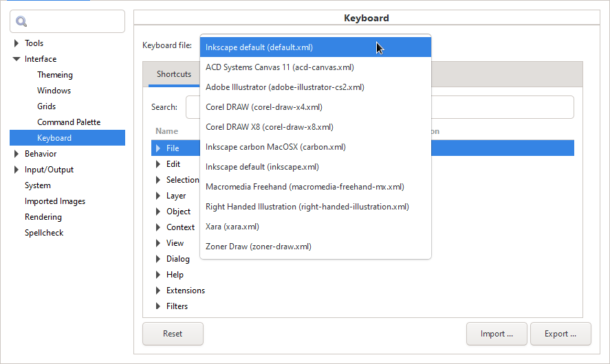Open the System preferences page
The height and width of the screenshot is (364, 610).
click(x=38, y=185)
